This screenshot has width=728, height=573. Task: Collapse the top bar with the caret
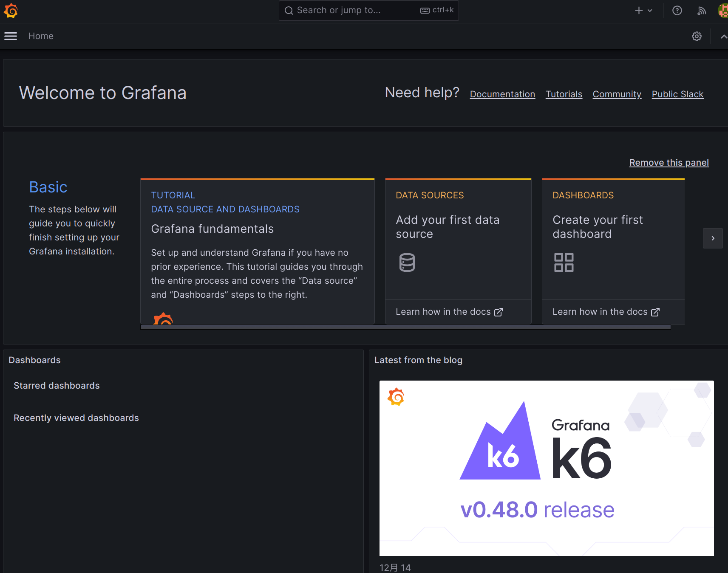[x=723, y=36]
